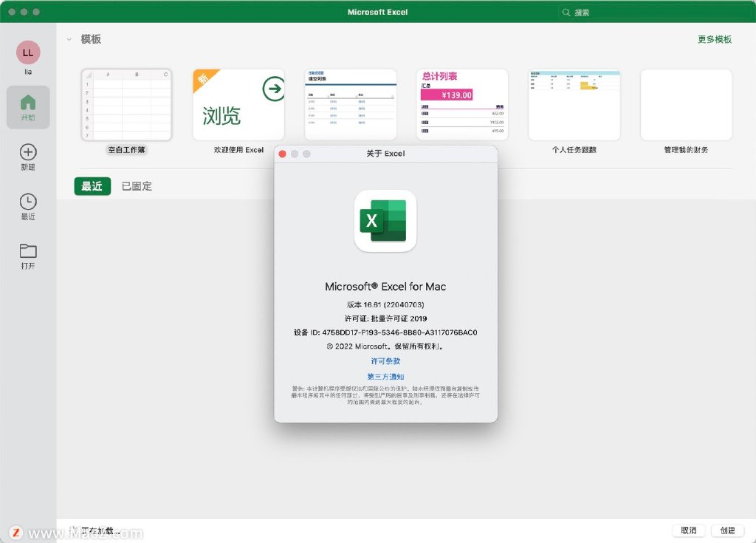This screenshot has height=543, width=756.
Task: Click the 许可证: 批量许可证 2019 text
Action: pyautogui.click(x=385, y=318)
